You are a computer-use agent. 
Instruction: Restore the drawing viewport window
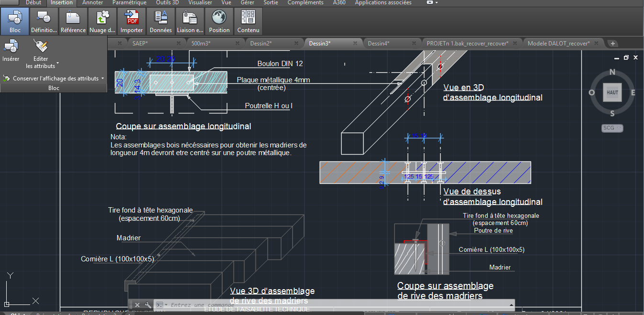click(626, 57)
